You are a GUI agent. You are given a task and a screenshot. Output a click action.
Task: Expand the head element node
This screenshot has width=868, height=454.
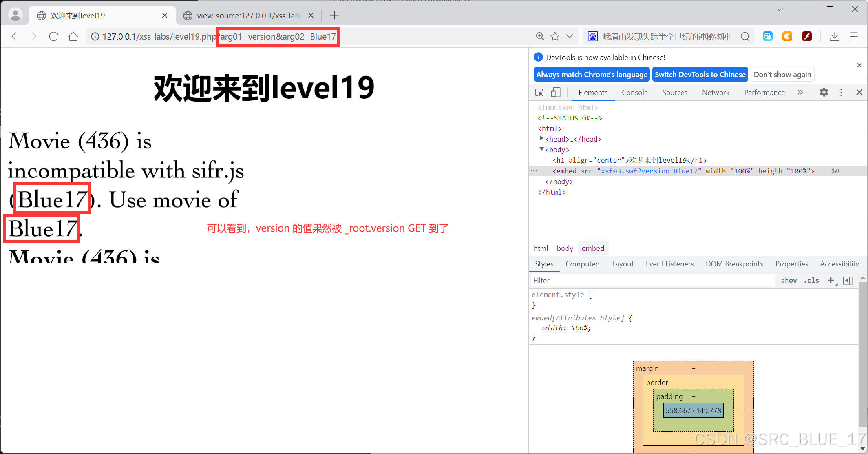541,139
